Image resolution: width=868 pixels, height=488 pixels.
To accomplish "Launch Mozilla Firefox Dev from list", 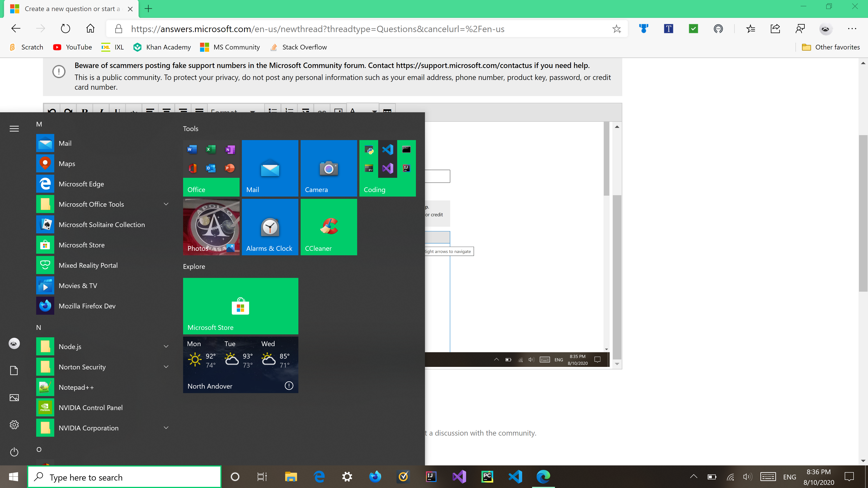I will (x=103, y=306).
